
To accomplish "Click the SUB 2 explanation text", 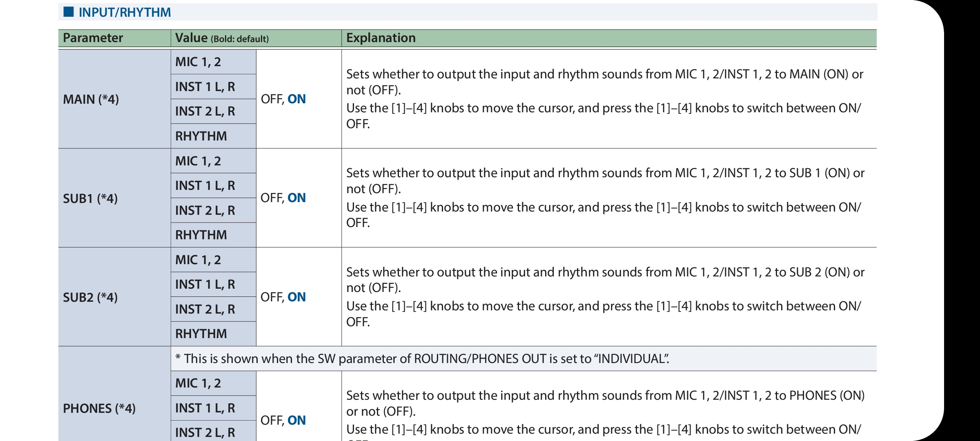I will click(605, 297).
